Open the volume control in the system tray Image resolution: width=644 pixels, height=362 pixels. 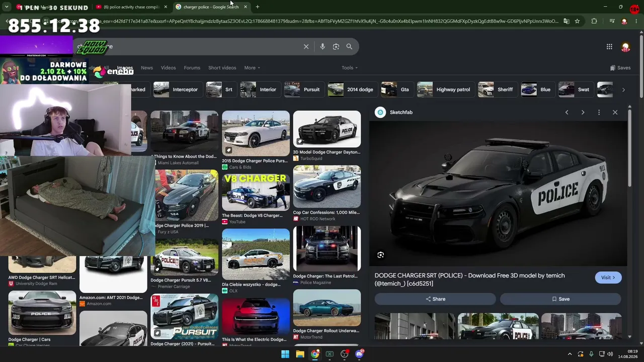(x=610, y=354)
